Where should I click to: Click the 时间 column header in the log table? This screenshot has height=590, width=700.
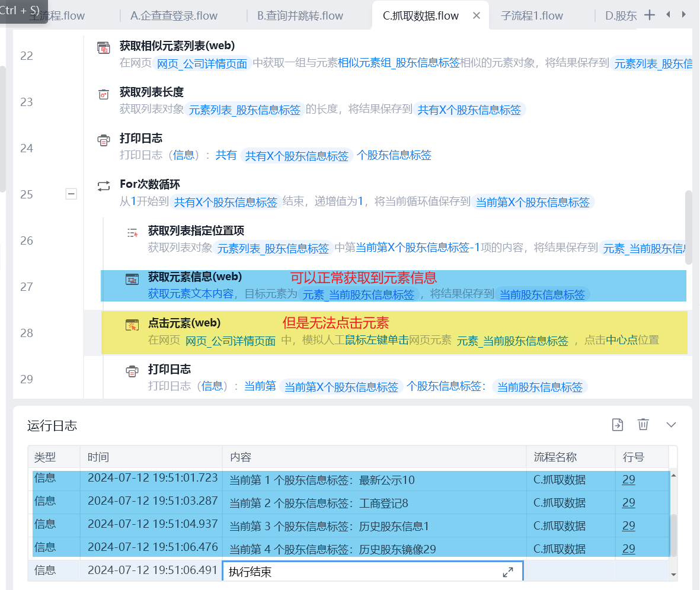click(98, 457)
